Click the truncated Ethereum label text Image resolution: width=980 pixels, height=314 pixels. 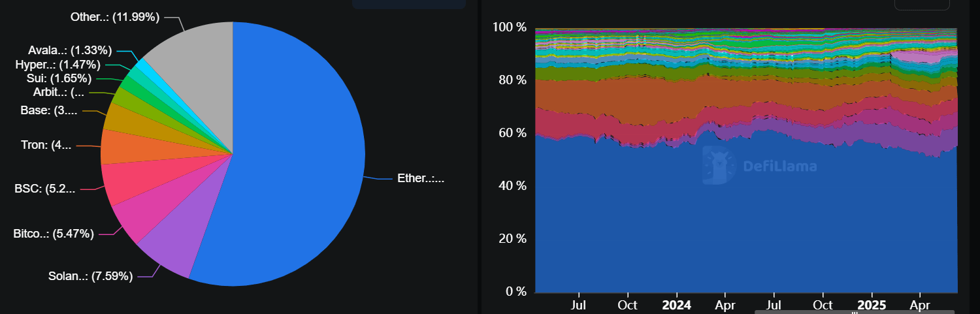421,178
